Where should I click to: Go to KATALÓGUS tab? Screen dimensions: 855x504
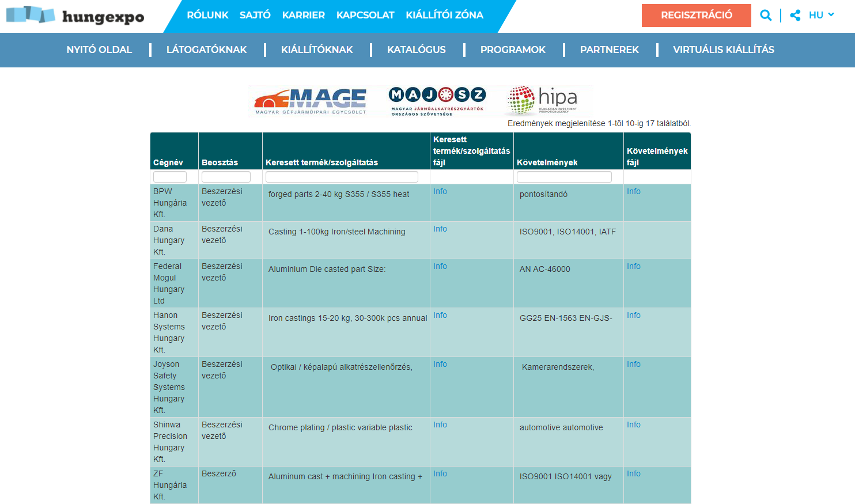click(417, 50)
